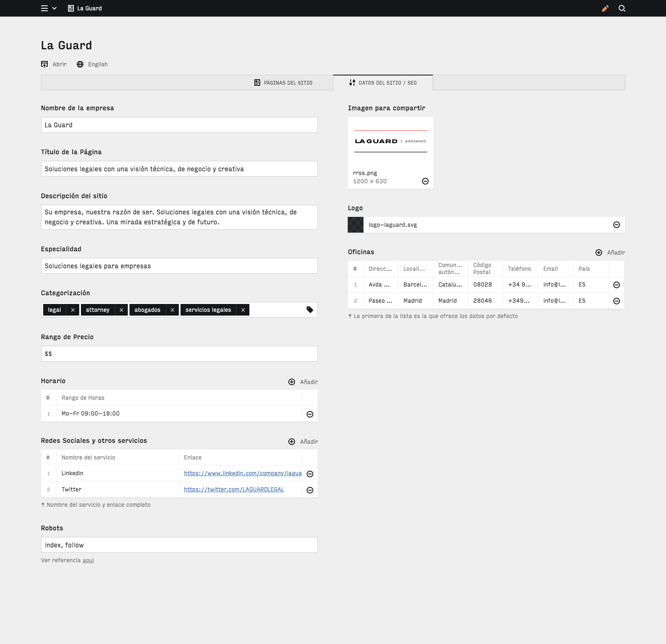Open the robots reference via "aqui" link
This screenshot has height=644, width=666.
(88, 560)
